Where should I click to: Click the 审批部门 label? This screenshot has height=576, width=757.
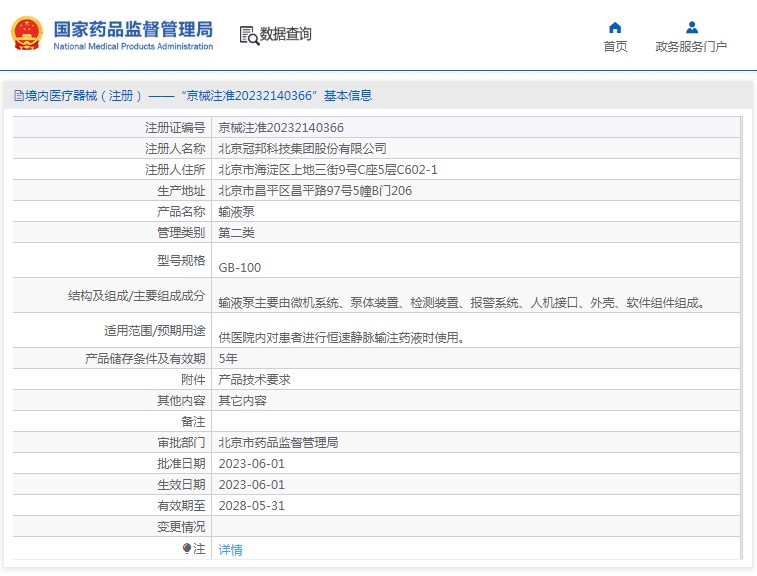181,443
